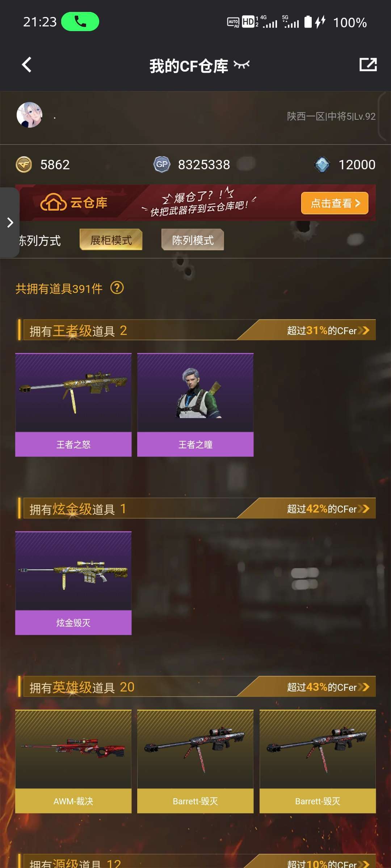Open the AWM-裁决 weapon card
This screenshot has width=391, height=868.
73,761
